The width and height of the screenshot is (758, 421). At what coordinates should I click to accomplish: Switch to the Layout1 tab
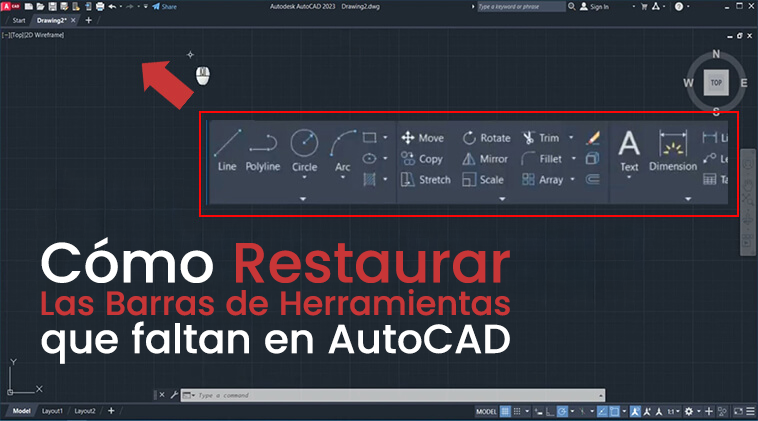52,411
